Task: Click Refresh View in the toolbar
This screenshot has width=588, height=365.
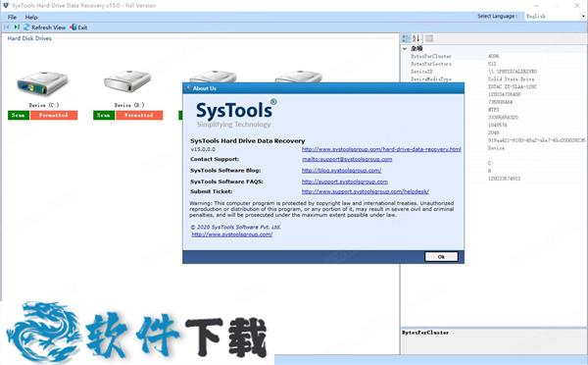Action: [x=45, y=27]
